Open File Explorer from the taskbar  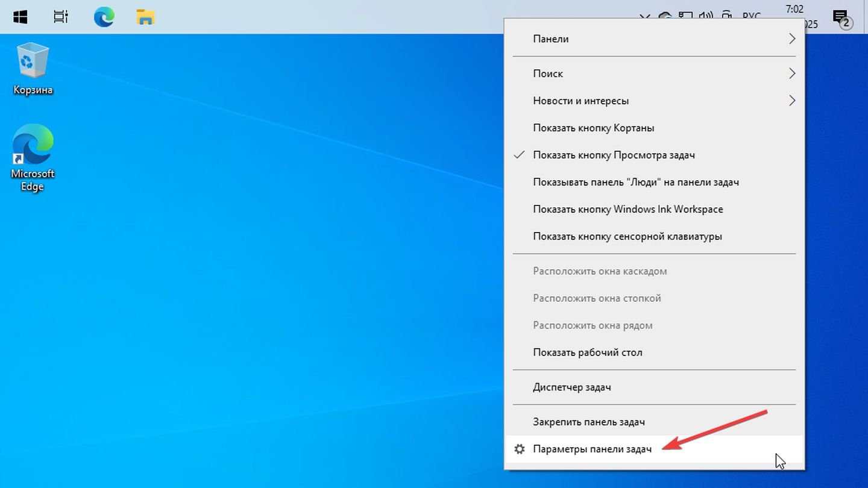tap(145, 17)
